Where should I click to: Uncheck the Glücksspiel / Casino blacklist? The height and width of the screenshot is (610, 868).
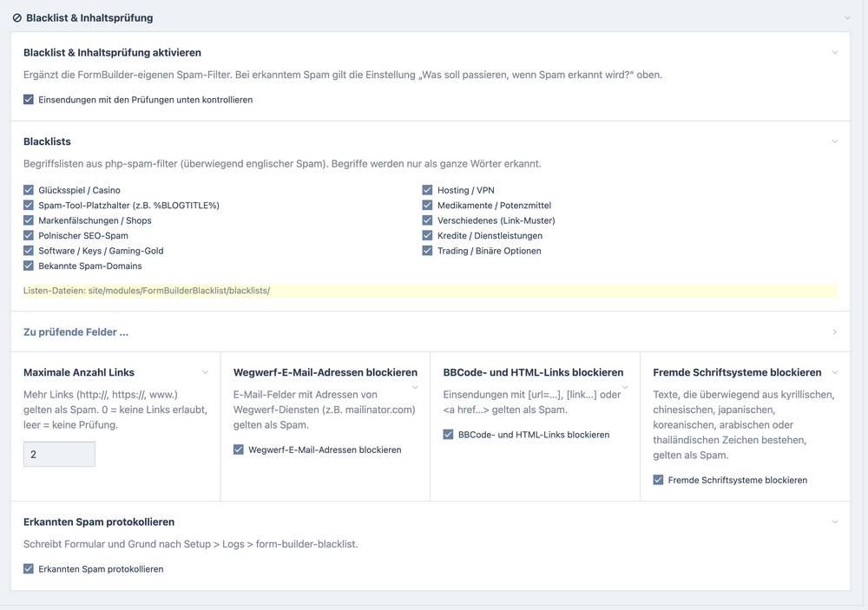[29, 190]
